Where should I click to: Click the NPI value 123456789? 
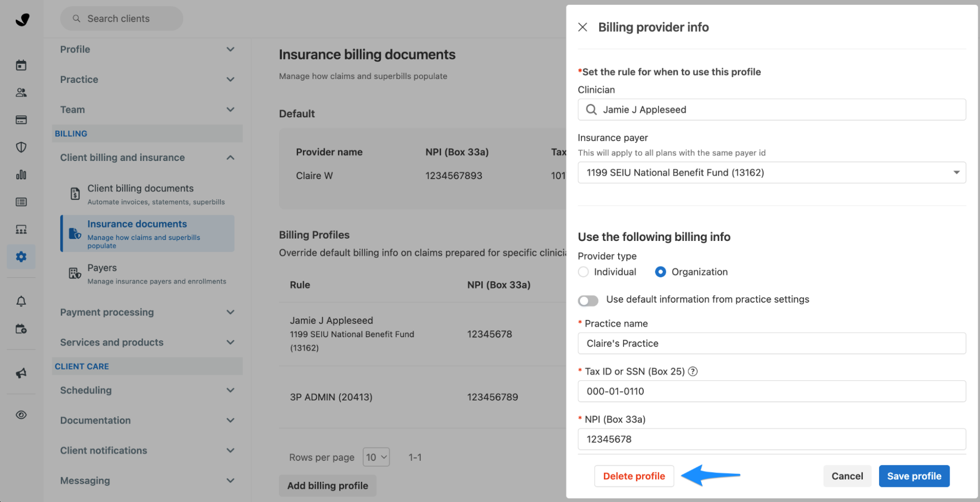pos(492,397)
